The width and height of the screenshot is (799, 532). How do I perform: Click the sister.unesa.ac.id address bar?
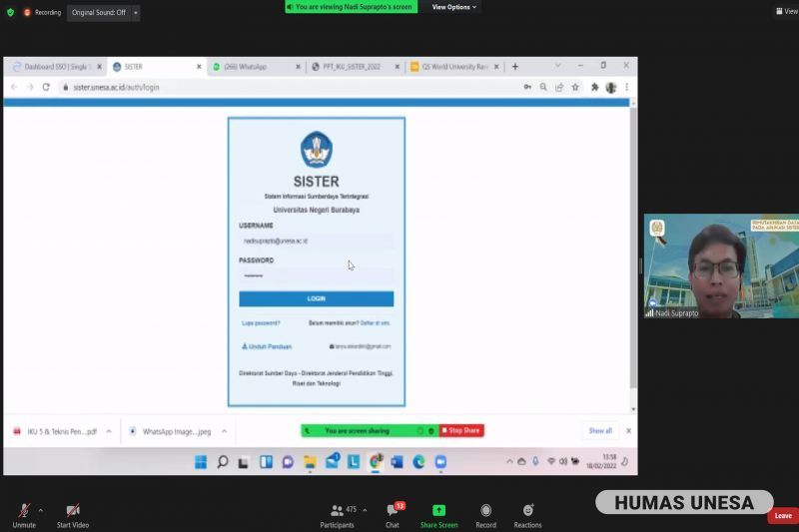click(x=286, y=87)
